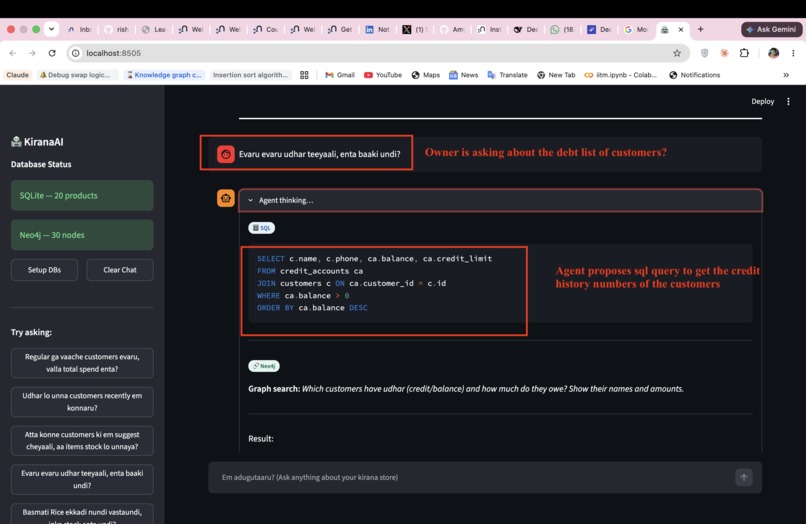Open a new browser tab with plus
806x524 pixels.
(x=700, y=29)
